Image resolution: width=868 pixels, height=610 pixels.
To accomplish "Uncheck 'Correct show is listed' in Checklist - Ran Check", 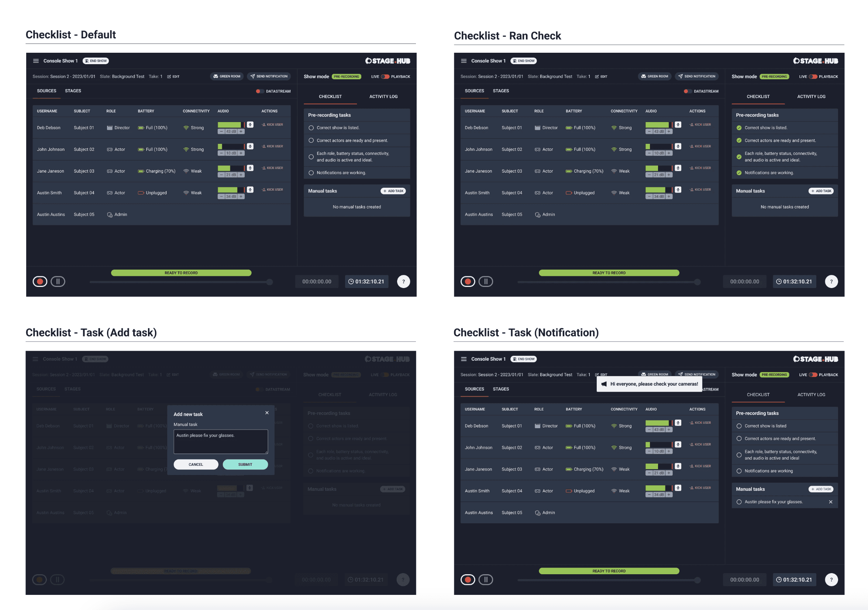I will coord(739,128).
